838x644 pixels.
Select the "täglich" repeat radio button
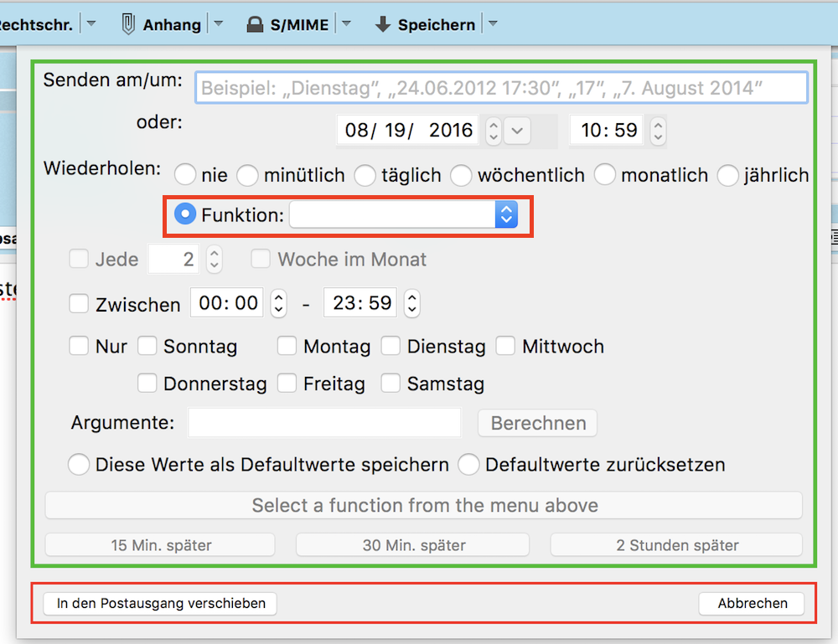click(x=365, y=175)
